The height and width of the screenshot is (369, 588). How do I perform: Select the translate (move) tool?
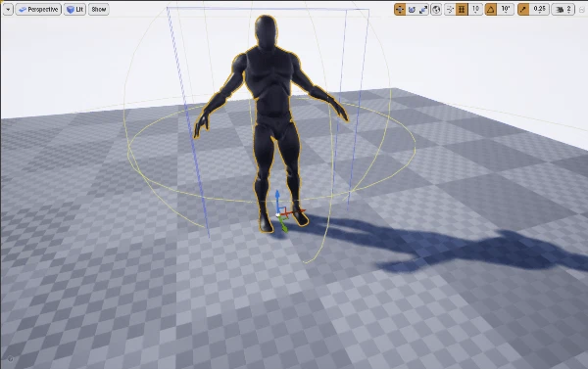[x=400, y=10]
